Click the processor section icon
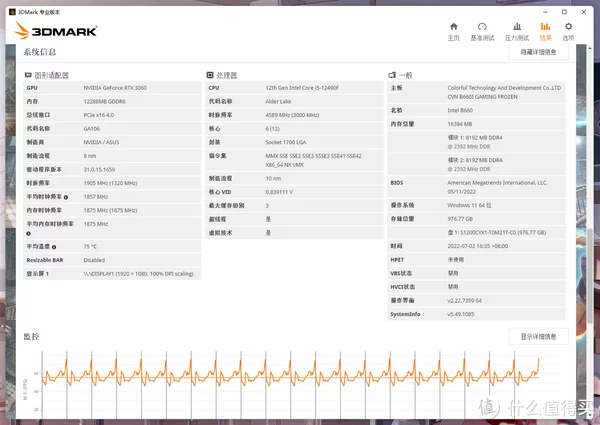The width and height of the screenshot is (600, 425). point(210,75)
